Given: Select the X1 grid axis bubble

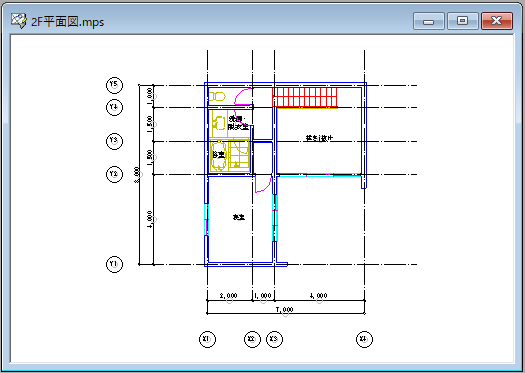Looking at the screenshot, I should (207, 339).
